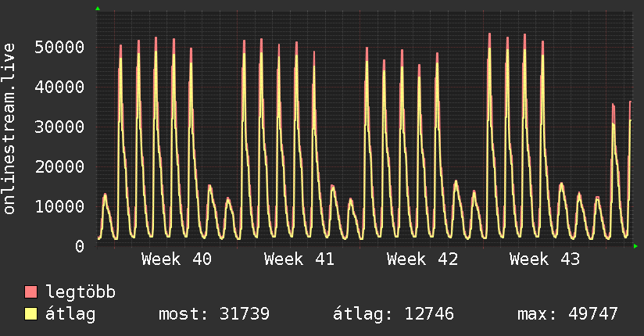The height and width of the screenshot is (336, 644).
Task: Click the legtöbb legend label
Action: click(80, 292)
